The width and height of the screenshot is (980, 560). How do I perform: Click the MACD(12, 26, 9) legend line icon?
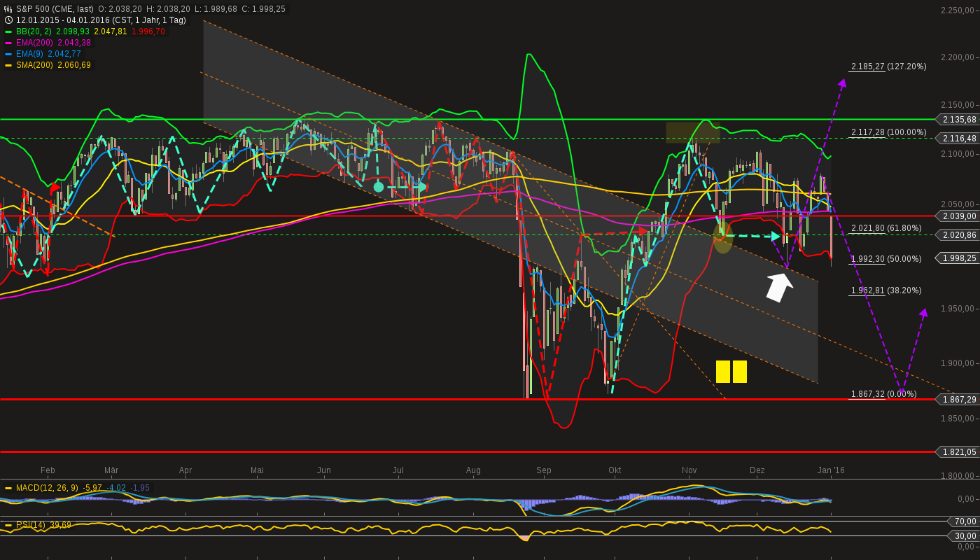[x=8, y=489]
